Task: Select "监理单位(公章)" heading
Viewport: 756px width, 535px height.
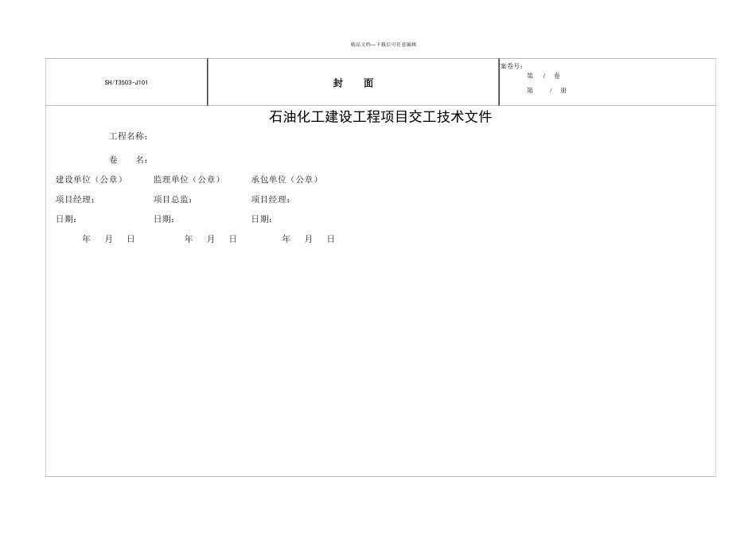Action: tap(187, 179)
